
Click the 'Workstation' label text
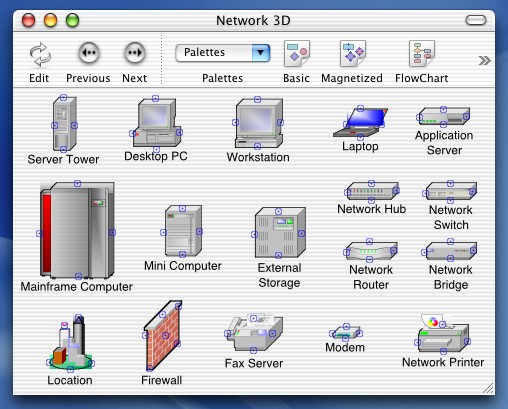point(258,157)
